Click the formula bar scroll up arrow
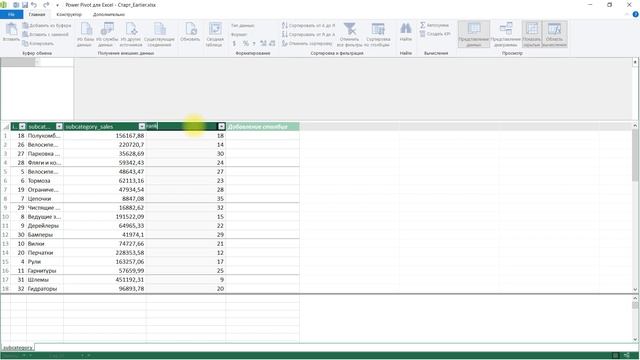 (635, 62)
